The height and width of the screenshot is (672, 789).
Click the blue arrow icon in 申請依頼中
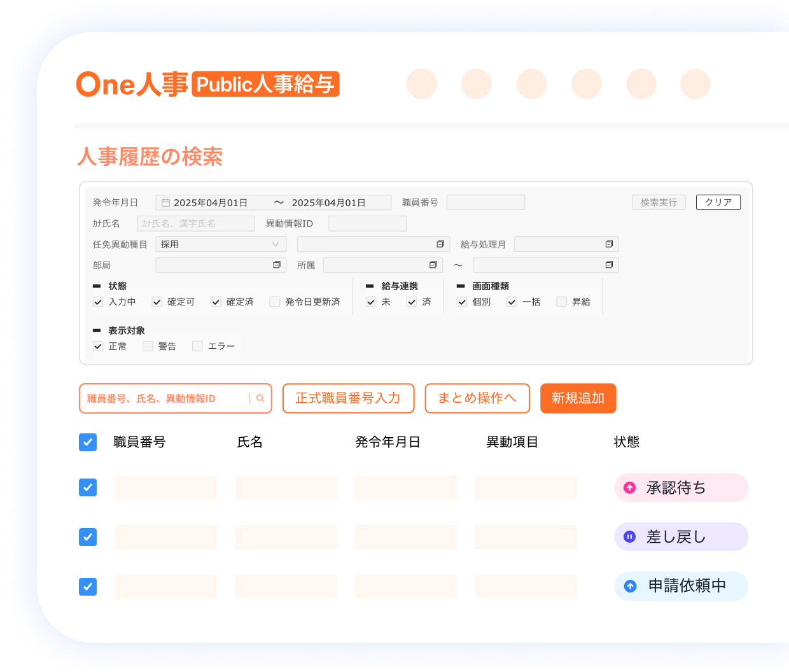tap(630, 586)
